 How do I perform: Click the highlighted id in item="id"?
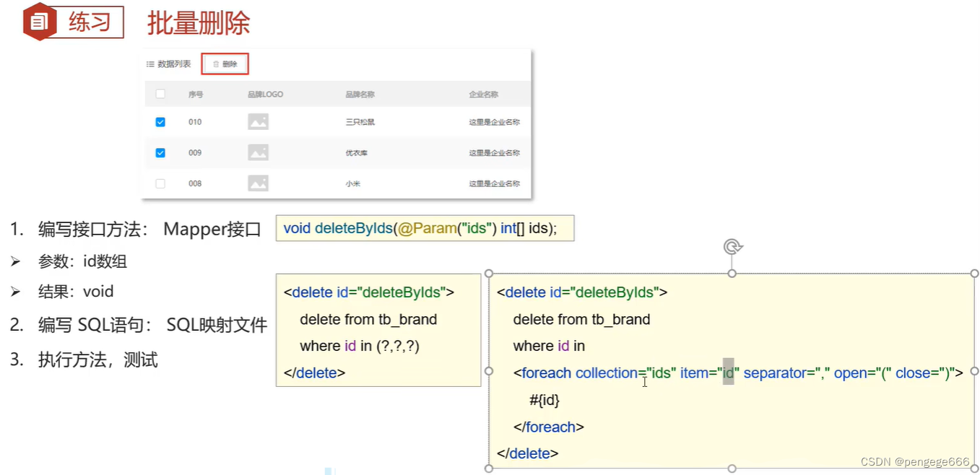tap(728, 373)
